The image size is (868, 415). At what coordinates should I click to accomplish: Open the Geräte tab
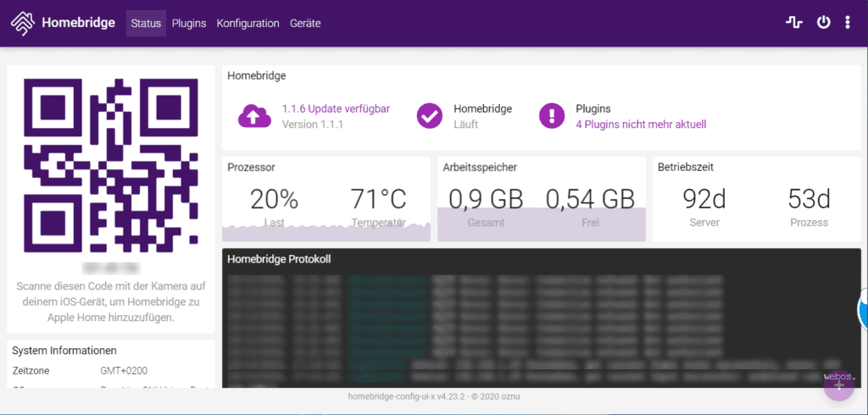pos(305,23)
